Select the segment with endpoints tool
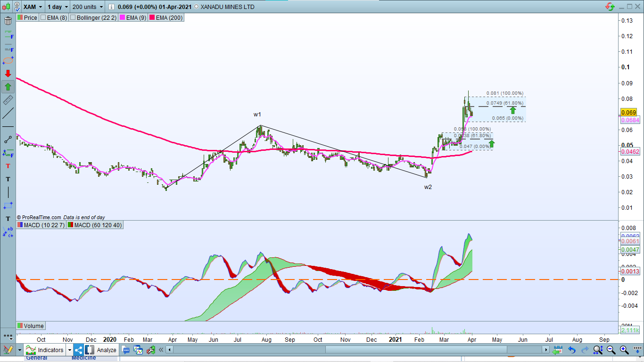The image size is (644, 362). click(8, 140)
